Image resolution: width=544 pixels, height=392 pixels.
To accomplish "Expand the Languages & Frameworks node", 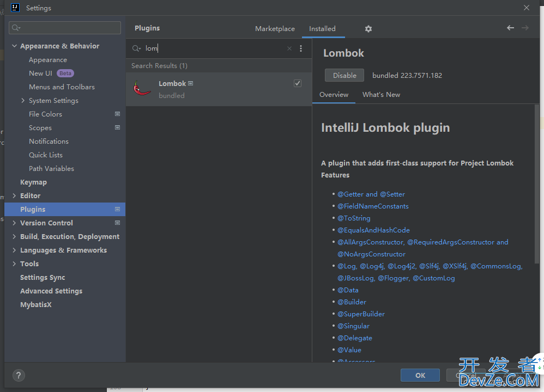I will click(x=14, y=250).
